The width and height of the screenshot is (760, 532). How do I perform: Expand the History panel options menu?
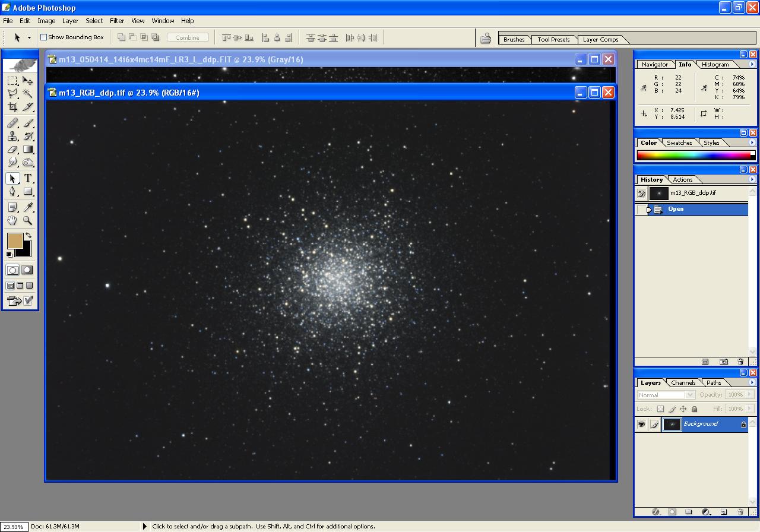pos(752,179)
